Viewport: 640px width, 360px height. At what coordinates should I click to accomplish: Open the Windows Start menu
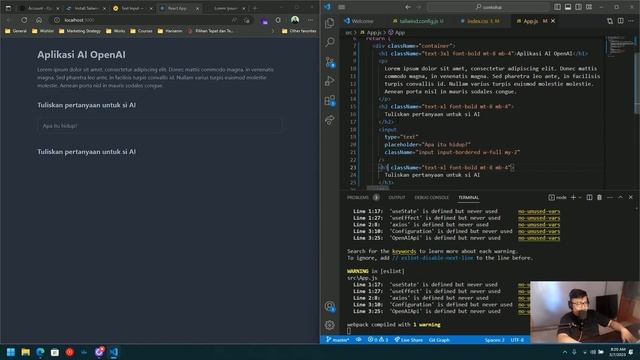(11, 352)
